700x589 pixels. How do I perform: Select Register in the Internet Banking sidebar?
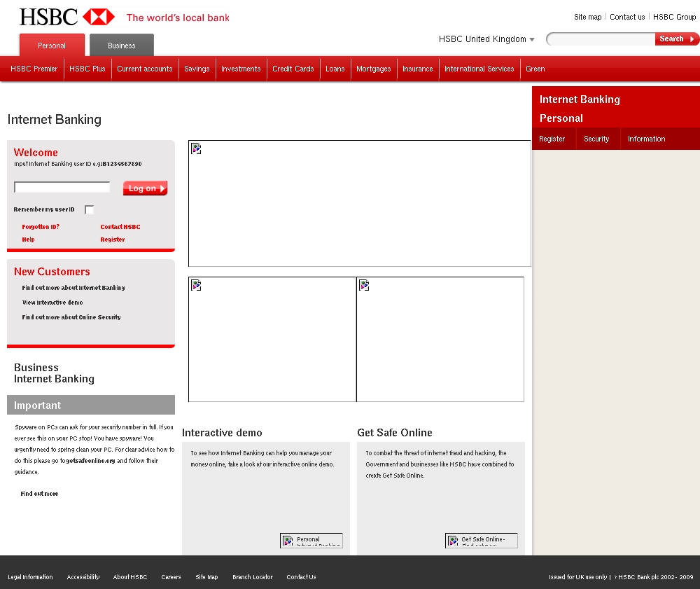552,139
